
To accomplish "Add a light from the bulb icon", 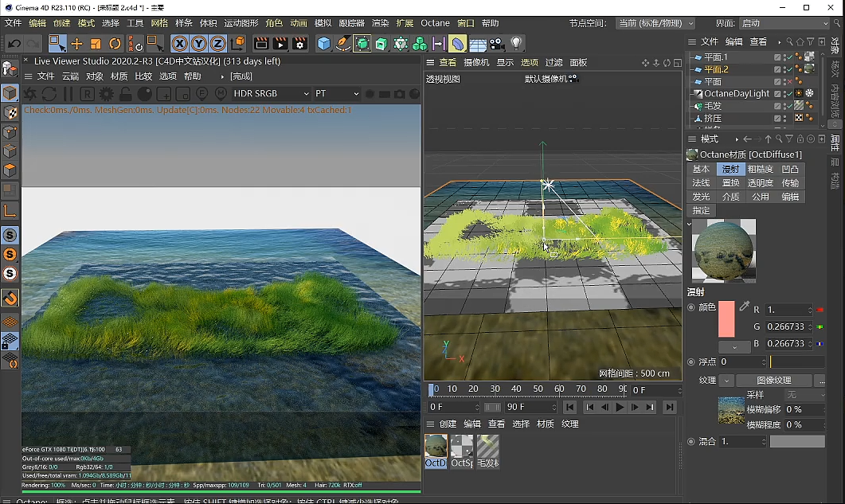I will [x=516, y=44].
